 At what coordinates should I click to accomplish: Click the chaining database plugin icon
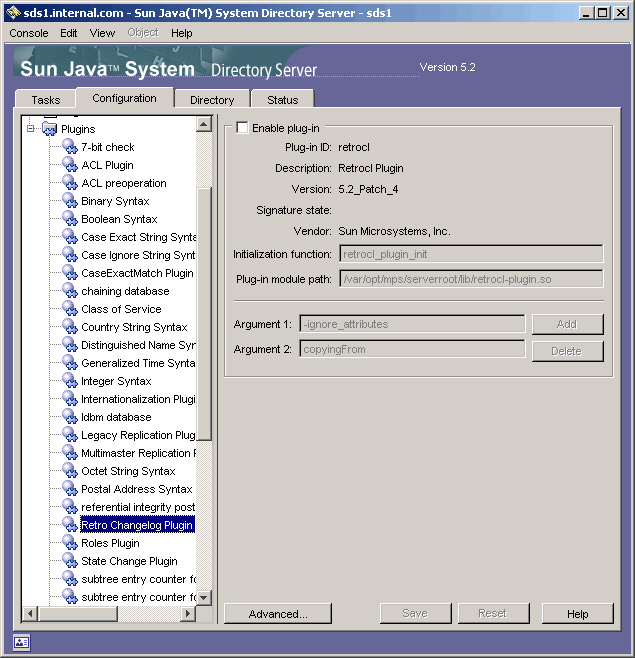(69, 291)
